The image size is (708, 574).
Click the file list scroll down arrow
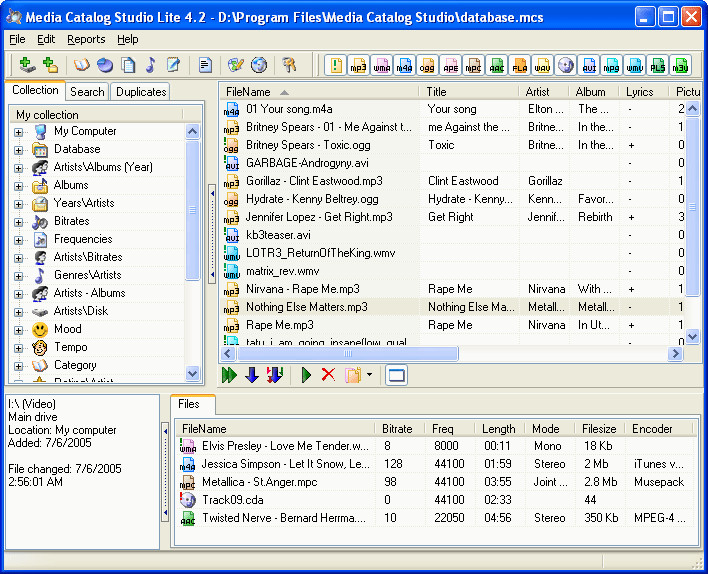[x=692, y=336]
